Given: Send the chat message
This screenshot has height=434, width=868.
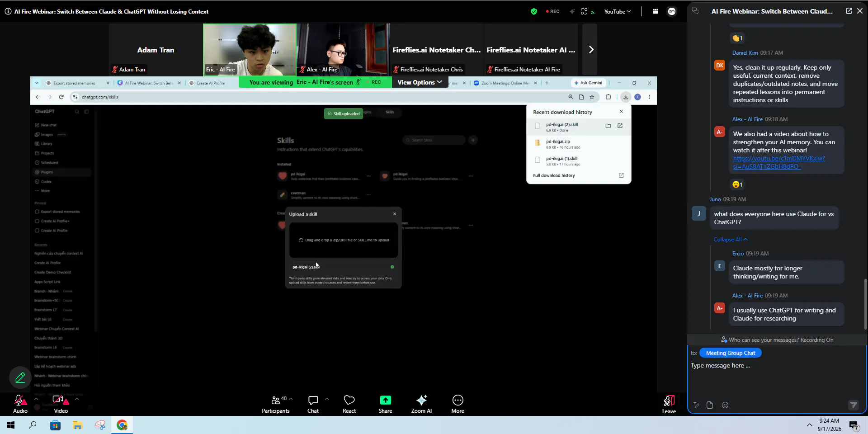Looking at the screenshot, I should (853, 405).
